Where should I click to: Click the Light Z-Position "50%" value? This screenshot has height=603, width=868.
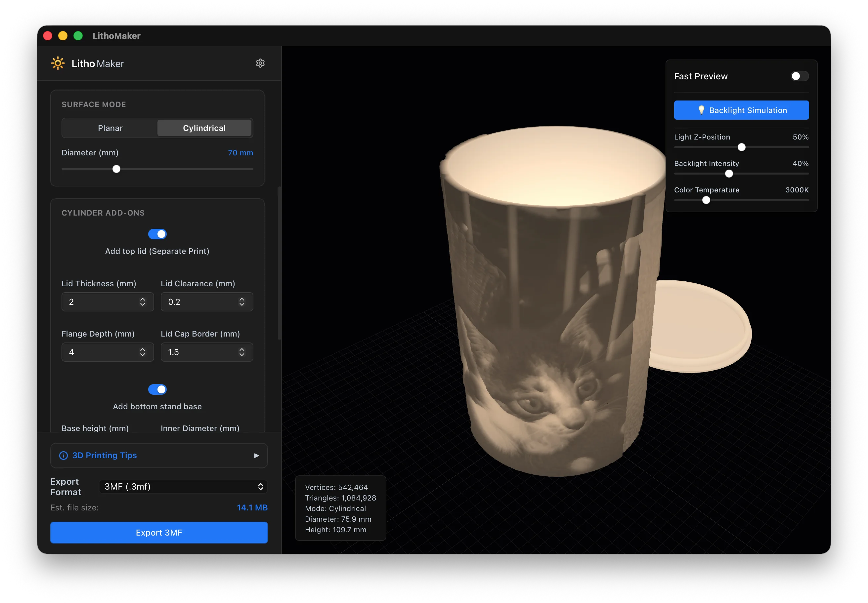click(800, 137)
